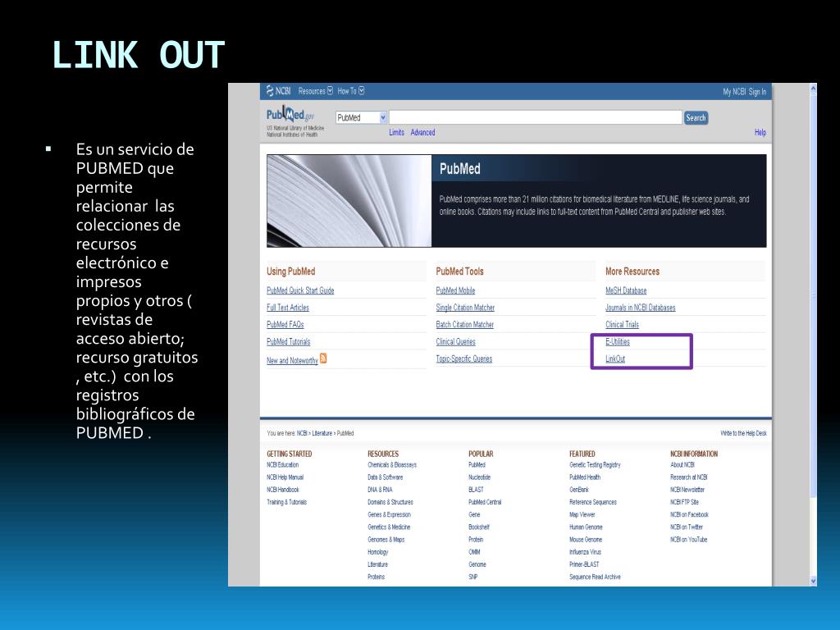Open the Limits link
The width and height of the screenshot is (840, 630).
[396, 132]
